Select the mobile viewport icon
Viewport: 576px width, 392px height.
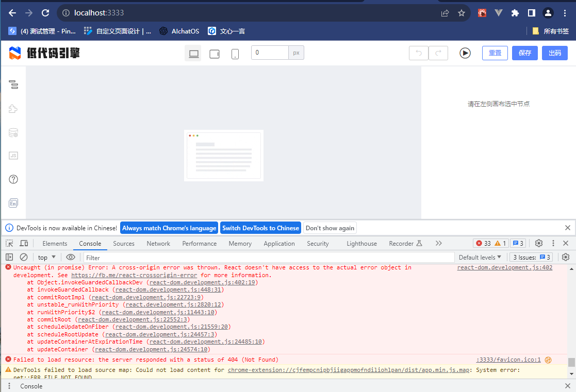235,54
